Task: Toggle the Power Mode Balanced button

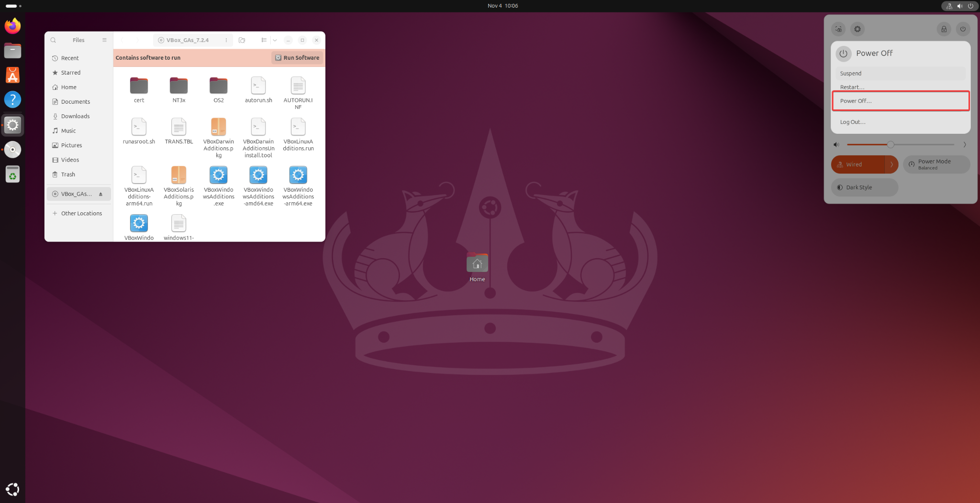Action: point(936,164)
